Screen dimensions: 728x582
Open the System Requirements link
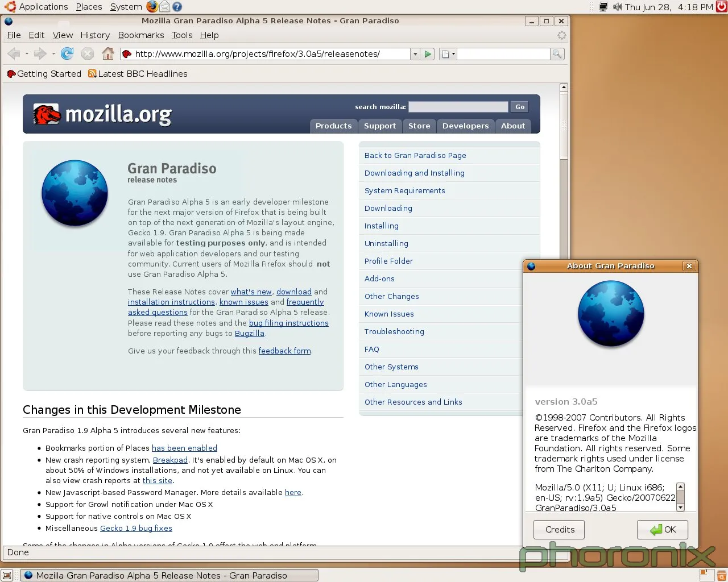[405, 190]
